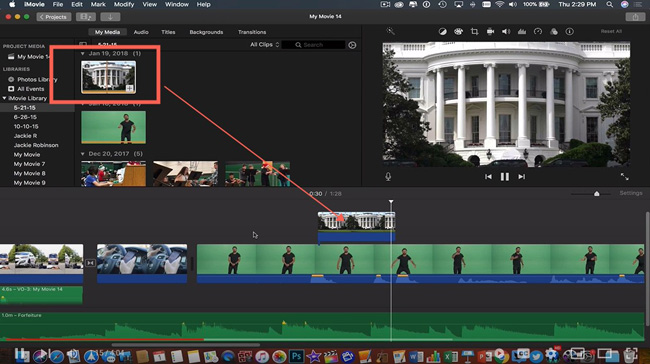Click the import media down-arrow button
Image resolution: width=650 pixels, height=364 pixels.
[x=110, y=17]
